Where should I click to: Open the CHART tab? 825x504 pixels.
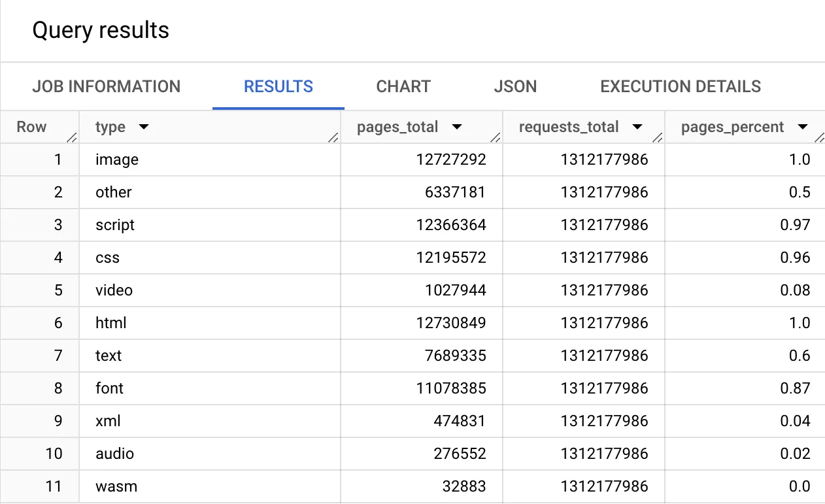(403, 87)
